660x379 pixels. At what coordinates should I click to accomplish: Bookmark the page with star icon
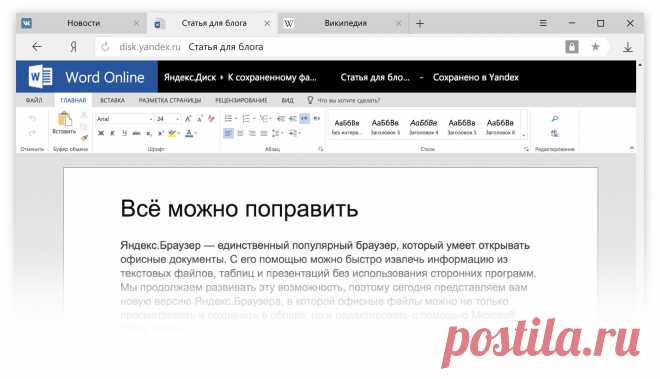(595, 47)
